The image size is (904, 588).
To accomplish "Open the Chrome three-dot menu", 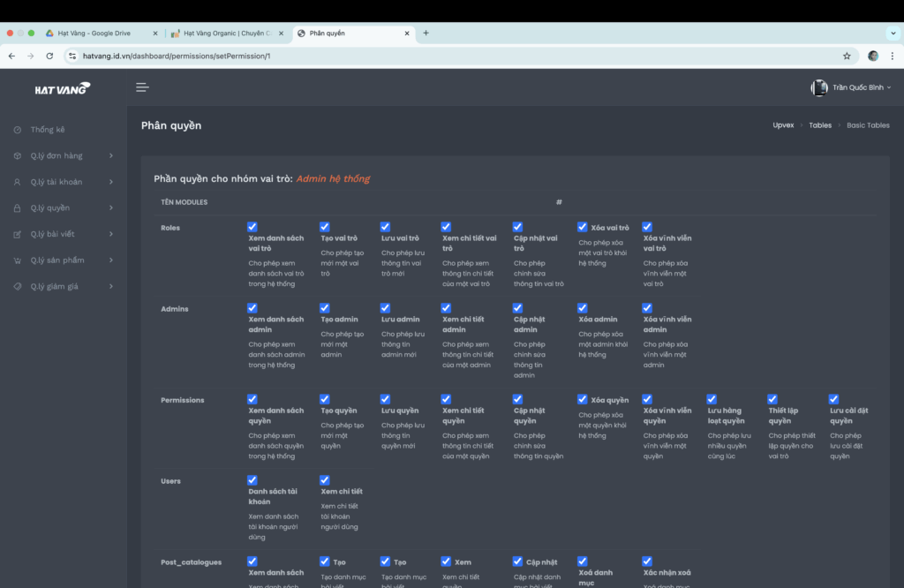I will coord(892,56).
